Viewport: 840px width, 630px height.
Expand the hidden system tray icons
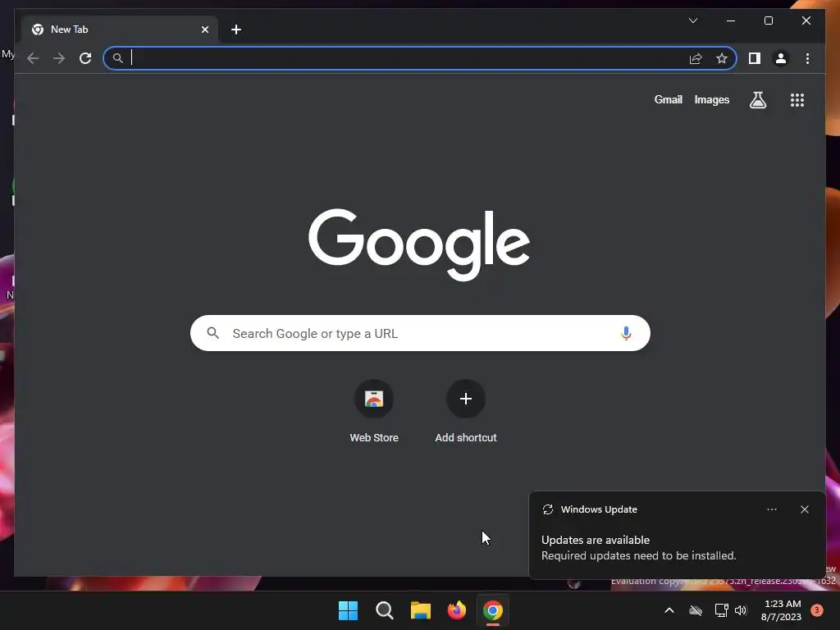pyautogui.click(x=669, y=610)
